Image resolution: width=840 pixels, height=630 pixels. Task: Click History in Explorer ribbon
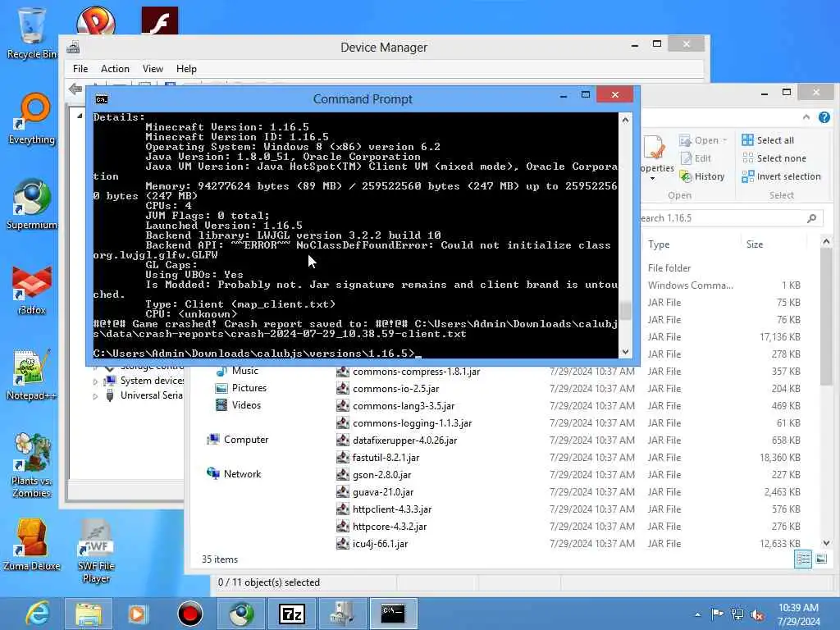point(702,177)
